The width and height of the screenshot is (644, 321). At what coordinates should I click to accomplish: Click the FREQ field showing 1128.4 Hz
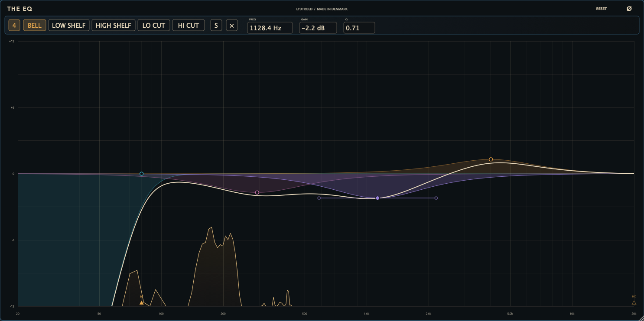coord(270,28)
